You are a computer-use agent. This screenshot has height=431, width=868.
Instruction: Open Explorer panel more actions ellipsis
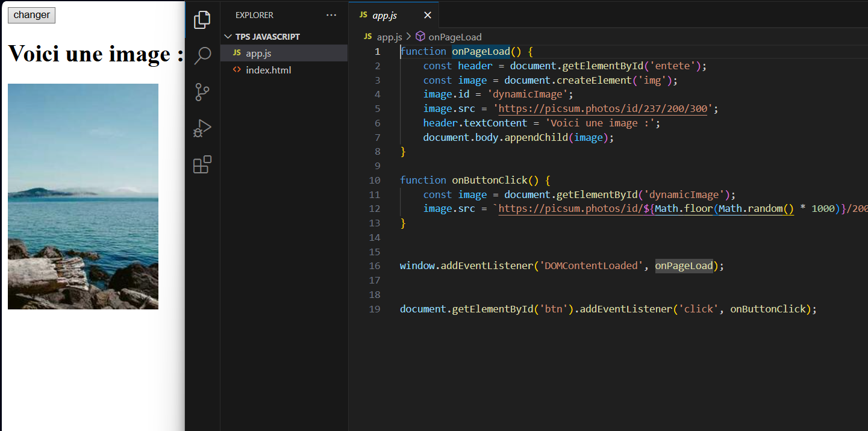coord(331,15)
